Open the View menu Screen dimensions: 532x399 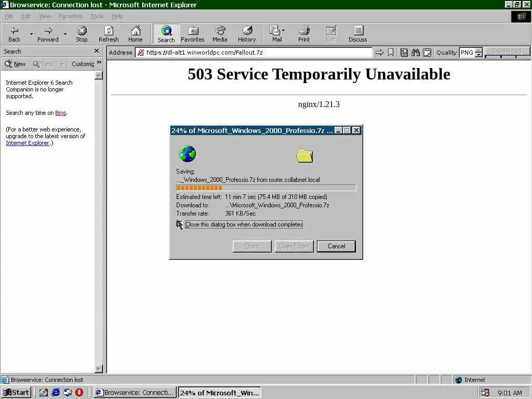45,16
